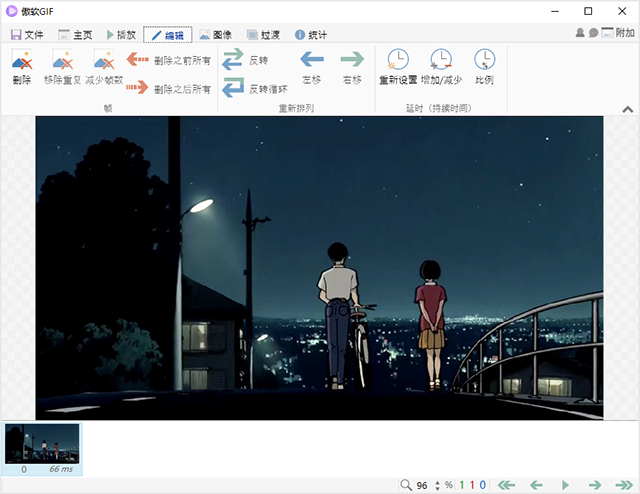Click the user account icon
Screen dimensions: 640x494
tap(580, 33)
